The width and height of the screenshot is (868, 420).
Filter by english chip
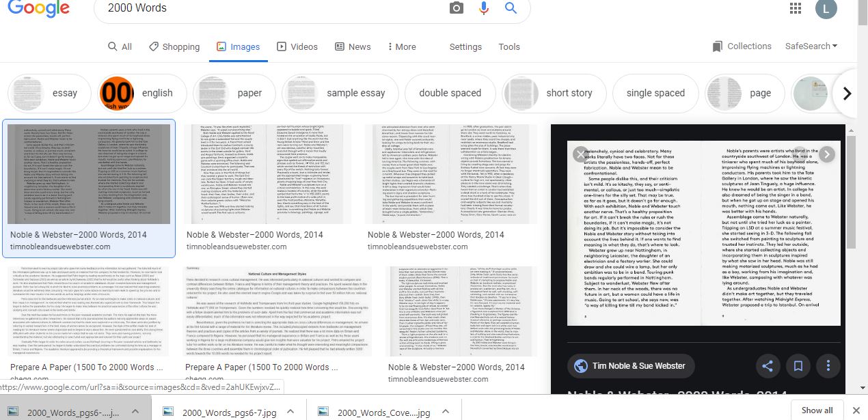(141, 94)
